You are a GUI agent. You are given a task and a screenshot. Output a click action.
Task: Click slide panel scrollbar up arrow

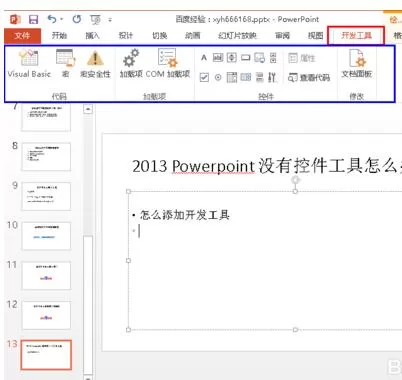[88, 109]
